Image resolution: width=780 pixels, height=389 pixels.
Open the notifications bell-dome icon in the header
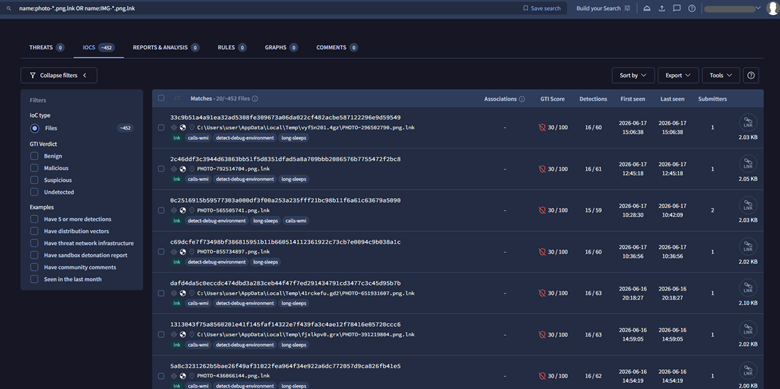[647, 8]
